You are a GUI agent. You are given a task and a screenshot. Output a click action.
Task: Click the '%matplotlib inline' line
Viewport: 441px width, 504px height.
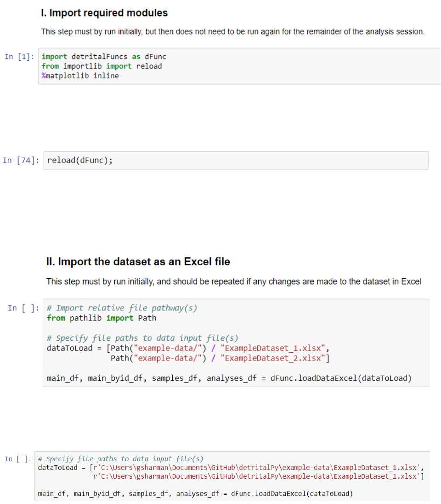click(80, 76)
